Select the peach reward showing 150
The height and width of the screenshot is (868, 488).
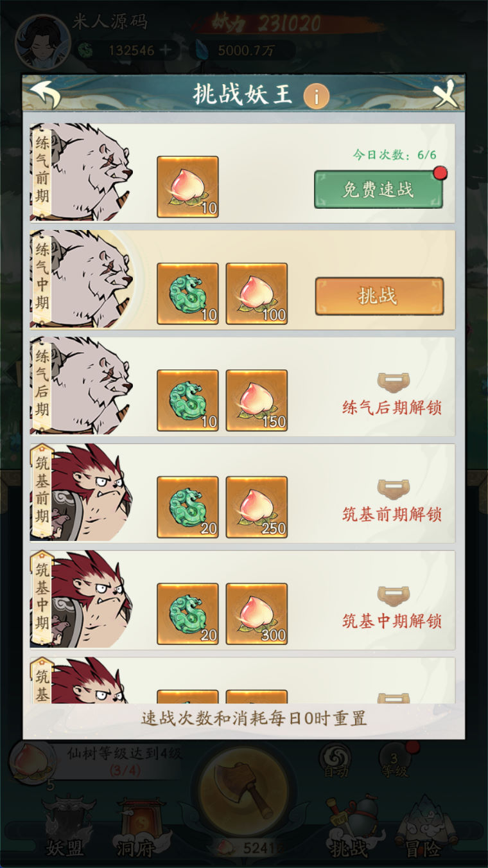[x=257, y=400]
